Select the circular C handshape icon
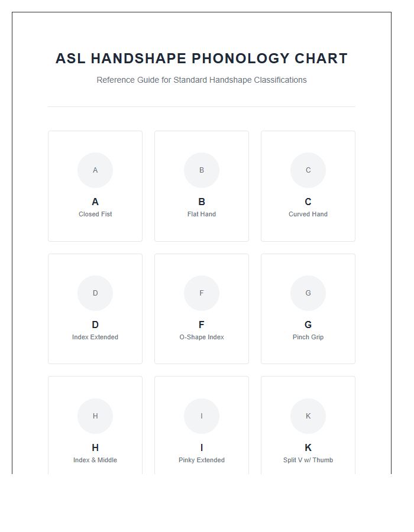 pyautogui.click(x=308, y=170)
